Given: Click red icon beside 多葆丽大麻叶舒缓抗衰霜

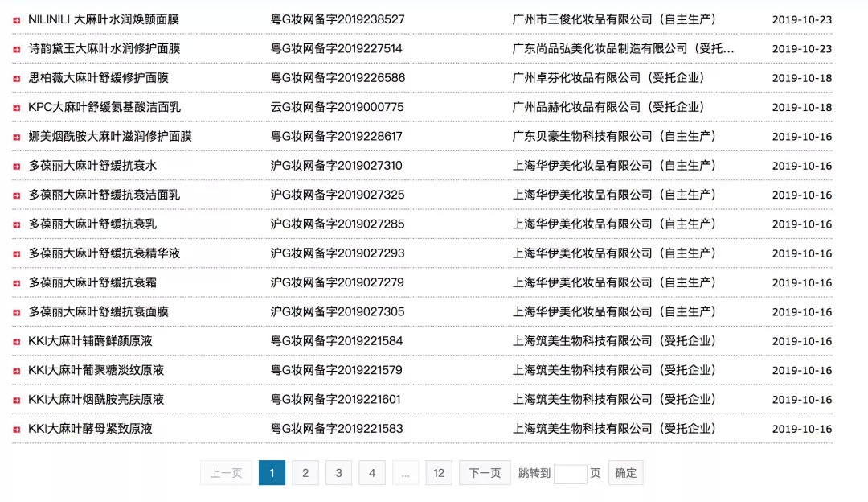Looking at the screenshot, I should 17,283.
